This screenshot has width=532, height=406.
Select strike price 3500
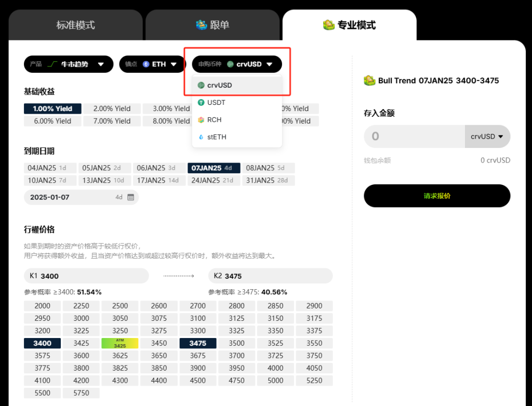236,343
